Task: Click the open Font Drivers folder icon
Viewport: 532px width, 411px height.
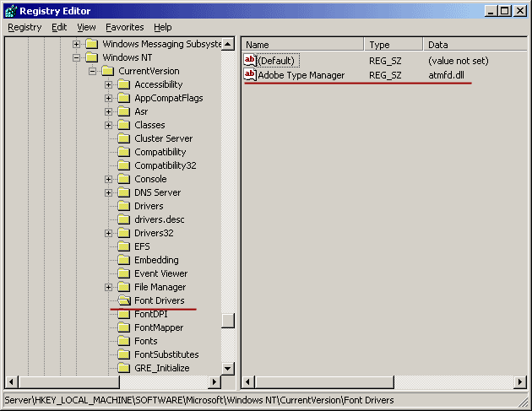Action: tap(124, 300)
